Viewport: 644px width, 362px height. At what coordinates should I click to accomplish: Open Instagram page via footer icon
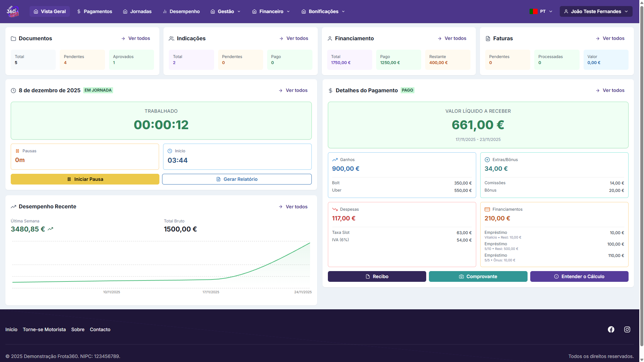coord(627,329)
